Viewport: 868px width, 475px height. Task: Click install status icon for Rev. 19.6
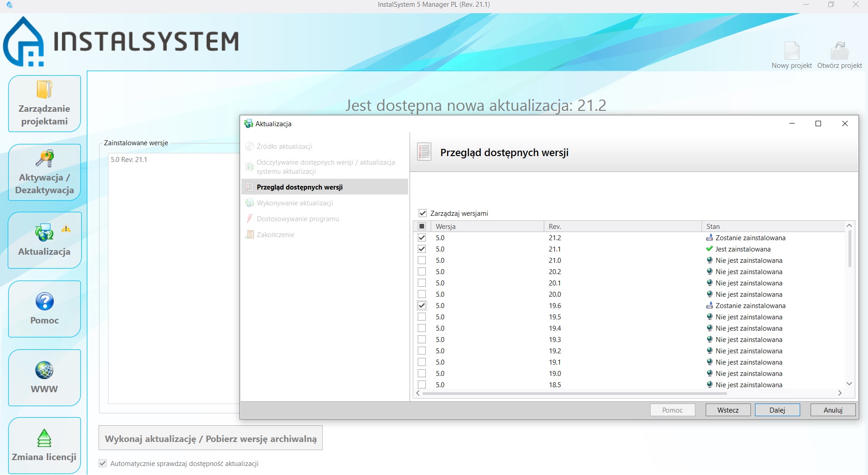[x=709, y=305]
